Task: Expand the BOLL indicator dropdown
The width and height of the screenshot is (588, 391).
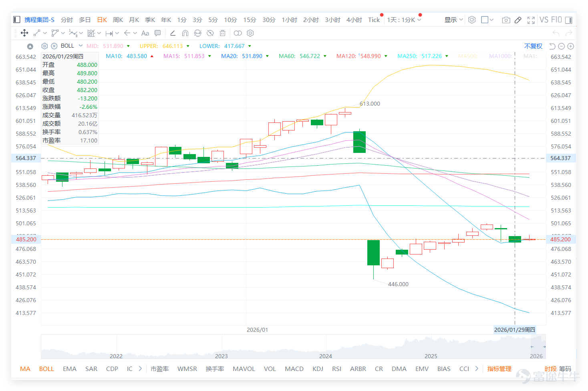Action: (x=81, y=46)
